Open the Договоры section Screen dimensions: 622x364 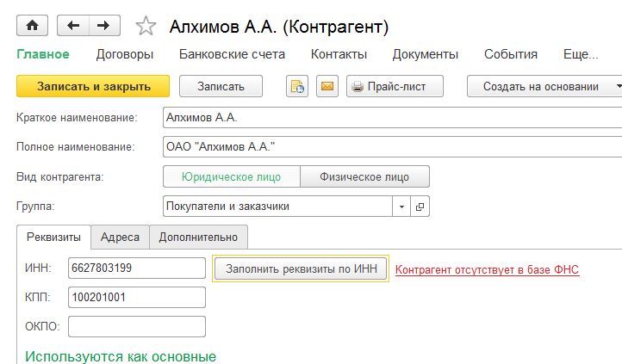pos(124,54)
